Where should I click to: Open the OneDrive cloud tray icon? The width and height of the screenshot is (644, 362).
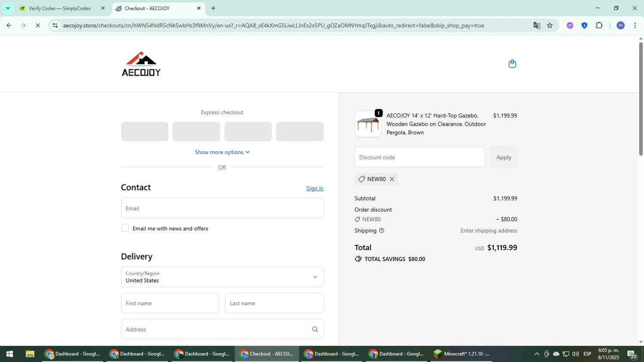(x=556, y=354)
